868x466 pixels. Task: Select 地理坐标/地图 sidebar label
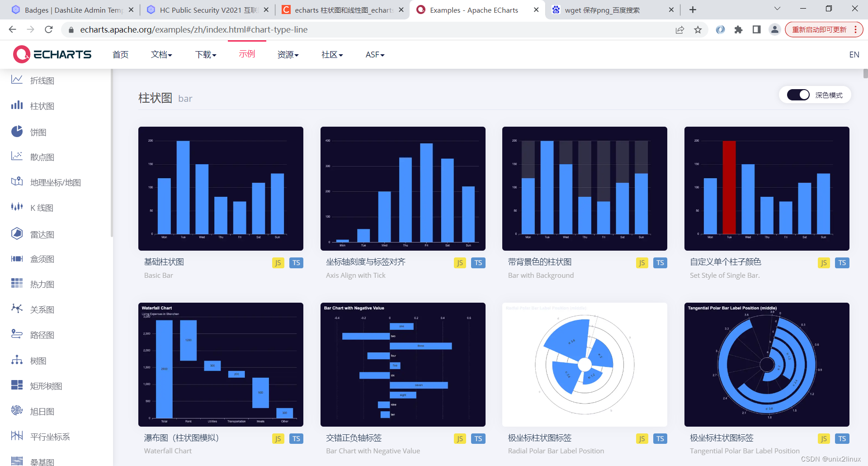56,182
